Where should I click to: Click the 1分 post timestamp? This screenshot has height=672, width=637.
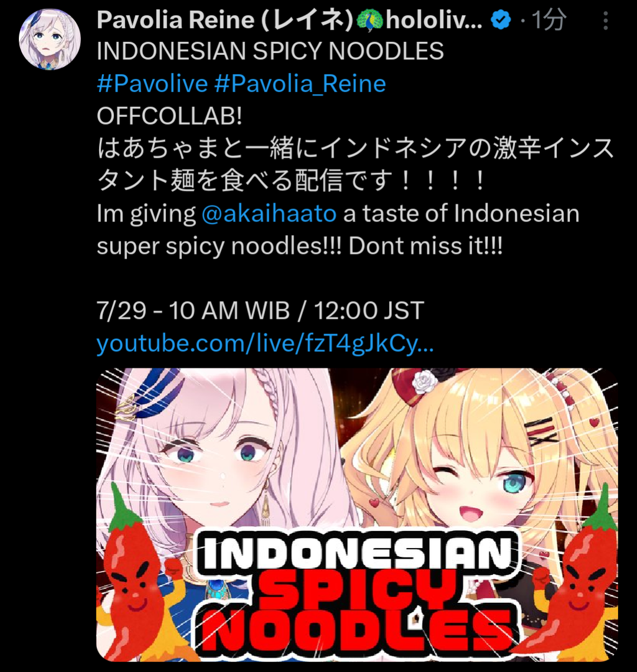click(549, 19)
